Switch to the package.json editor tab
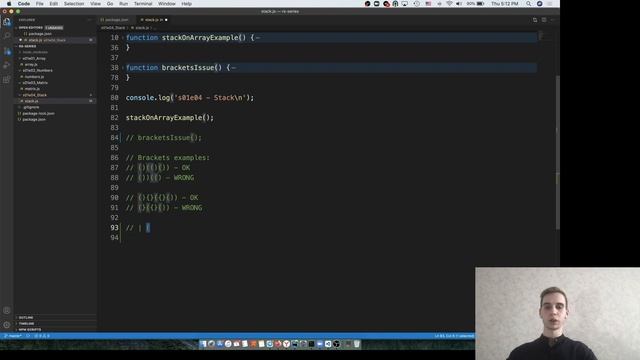The image size is (640, 360). pyautogui.click(x=116, y=20)
